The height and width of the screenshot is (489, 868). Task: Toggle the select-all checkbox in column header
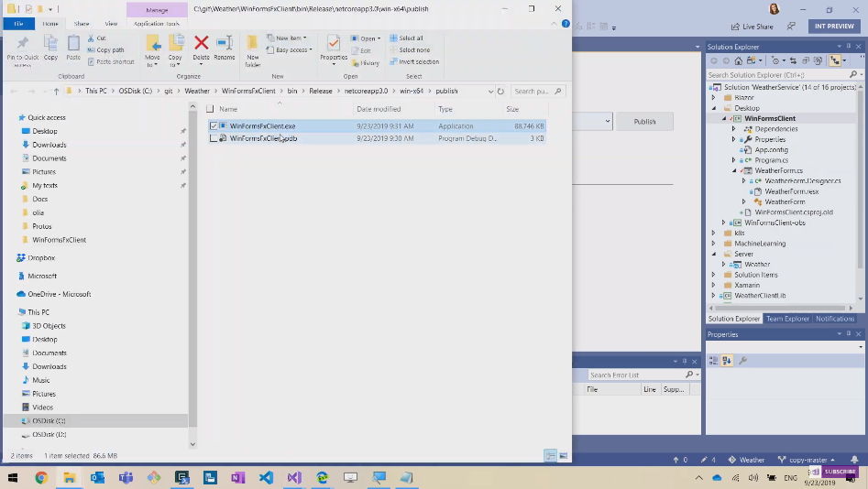210,109
